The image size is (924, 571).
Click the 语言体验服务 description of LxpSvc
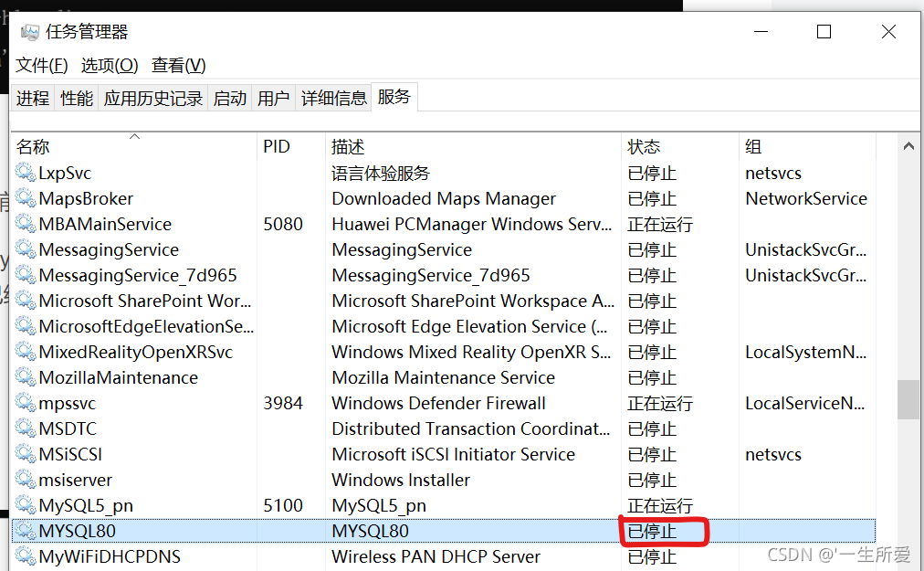coord(381,174)
